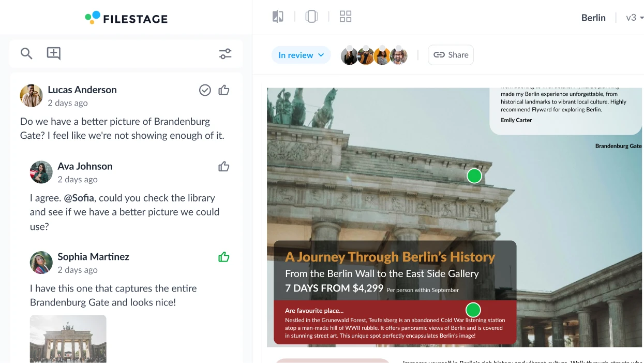Open the comment filter options
Image resolution: width=644 pixels, height=363 pixels.
click(225, 53)
